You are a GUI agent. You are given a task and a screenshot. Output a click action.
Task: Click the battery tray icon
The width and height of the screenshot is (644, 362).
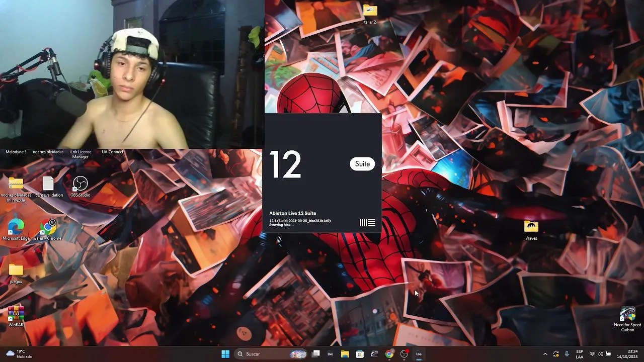pos(608,354)
